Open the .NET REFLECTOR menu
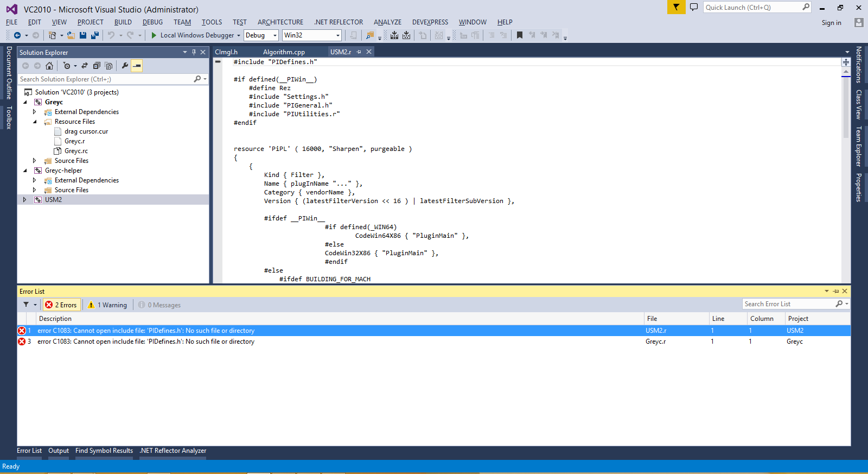This screenshot has width=868, height=474. 339,22
